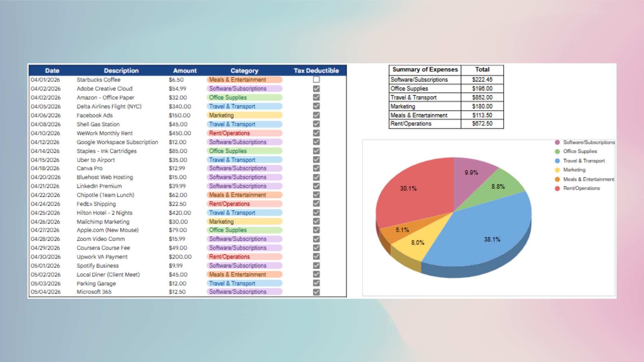
Task: Open category chip for Local Diner (Client Meet)
Action: [245, 275]
